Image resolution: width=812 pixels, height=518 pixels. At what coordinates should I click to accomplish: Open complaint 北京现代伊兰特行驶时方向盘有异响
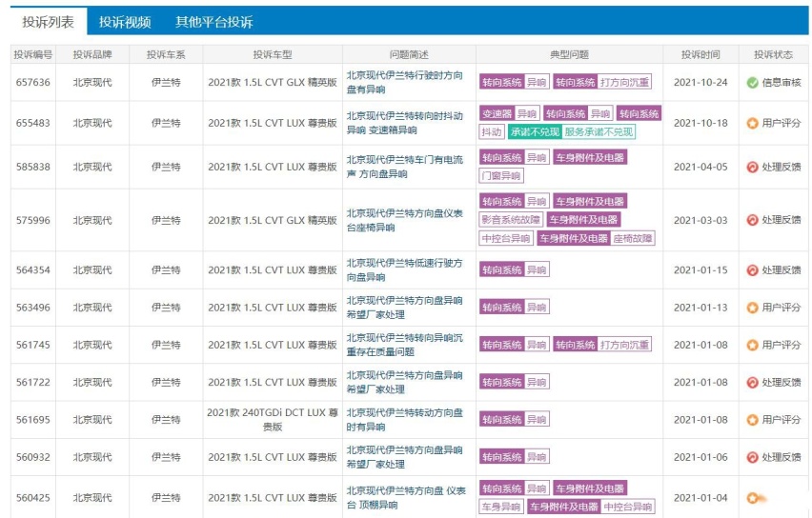coord(404,82)
